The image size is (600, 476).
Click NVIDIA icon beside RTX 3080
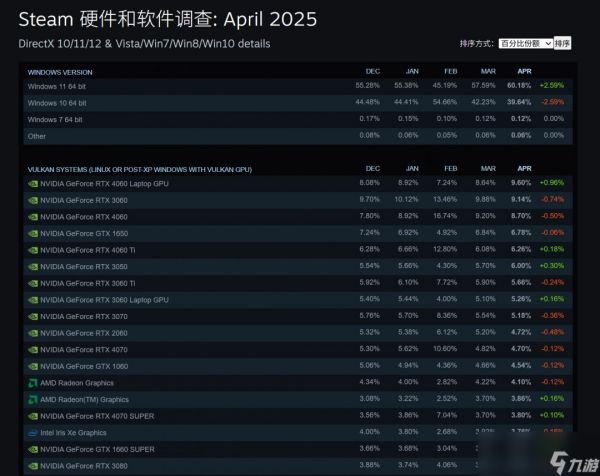point(33,466)
